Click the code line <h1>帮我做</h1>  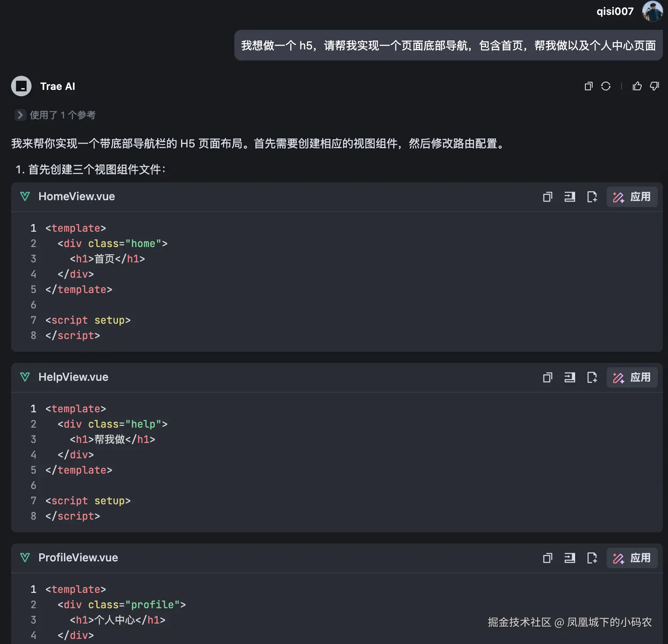(112, 440)
